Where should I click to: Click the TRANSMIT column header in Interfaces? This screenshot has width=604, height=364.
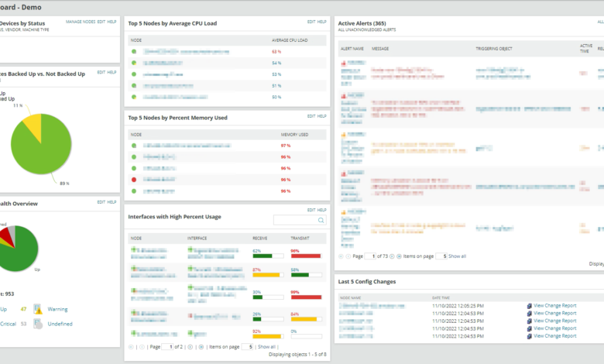click(x=300, y=238)
